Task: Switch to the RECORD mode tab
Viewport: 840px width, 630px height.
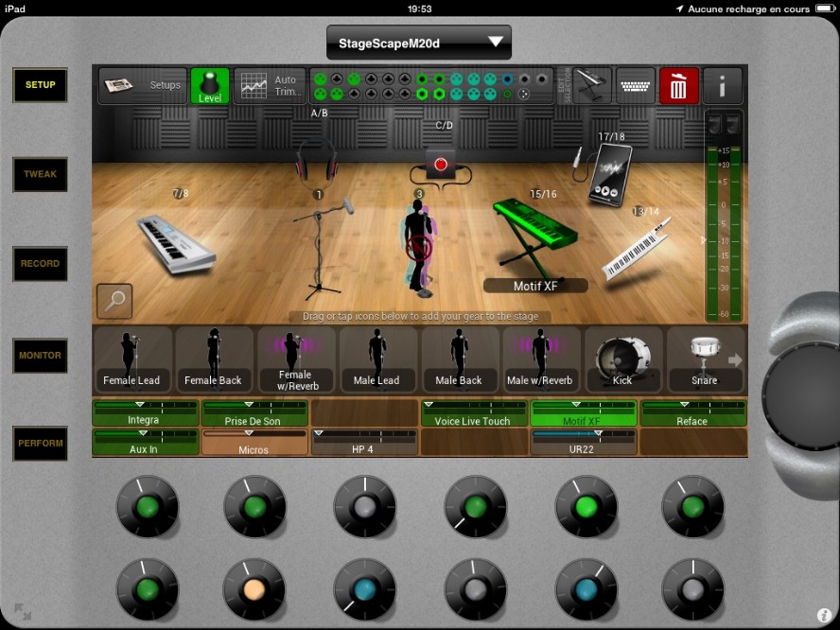Action: pos(40,264)
